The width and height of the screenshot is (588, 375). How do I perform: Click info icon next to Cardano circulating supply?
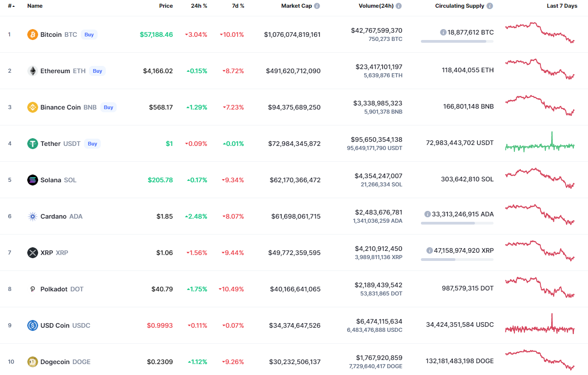pyautogui.click(x=428, y=214)
